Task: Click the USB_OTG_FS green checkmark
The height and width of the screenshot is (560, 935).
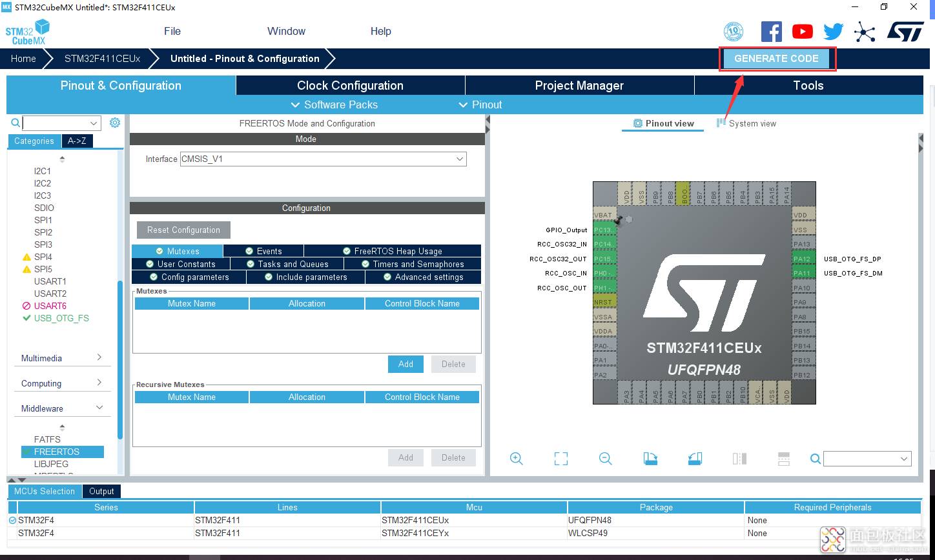Action: (26, 318)
